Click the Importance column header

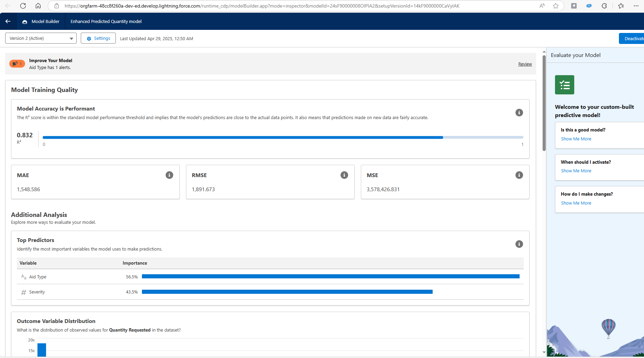tap(135, 263)
